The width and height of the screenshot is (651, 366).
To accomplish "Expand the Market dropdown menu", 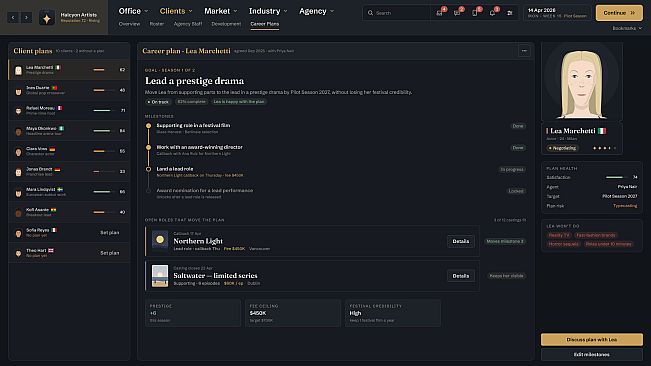I will pyautogui.click(x=220, y=11).
